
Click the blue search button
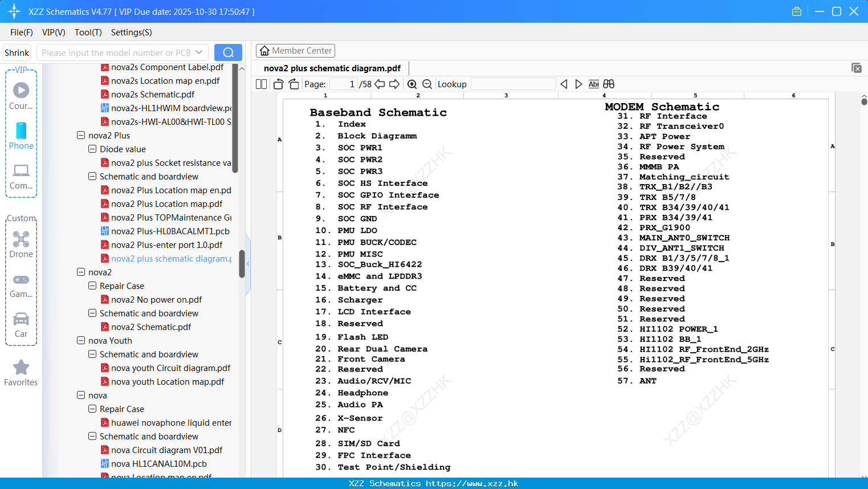pos(228,52)
